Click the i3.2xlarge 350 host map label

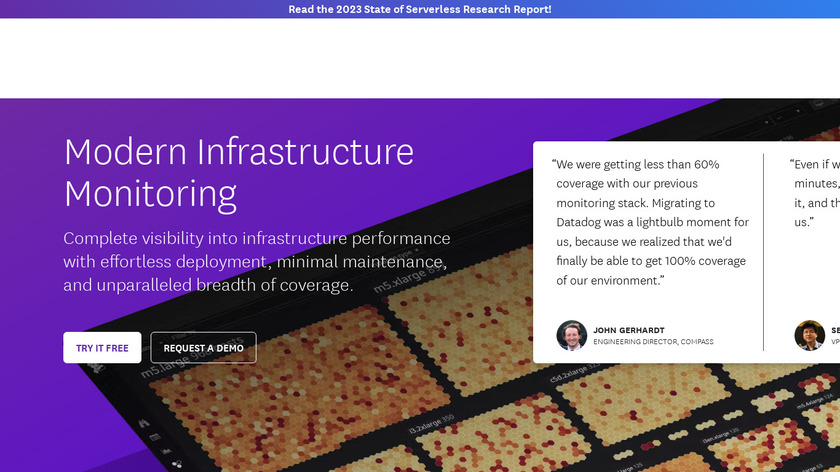[x=432, y=423]
